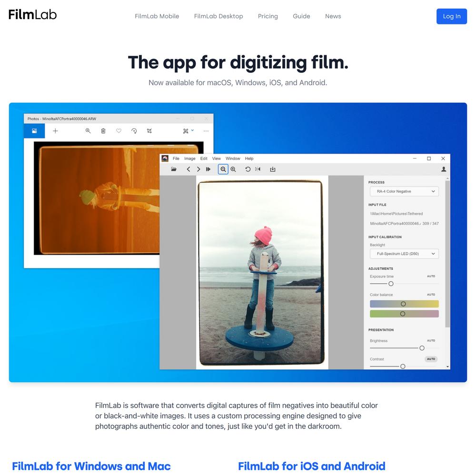Click the user account icon
This screenshot has height=476, width=476.
(444, 169)
